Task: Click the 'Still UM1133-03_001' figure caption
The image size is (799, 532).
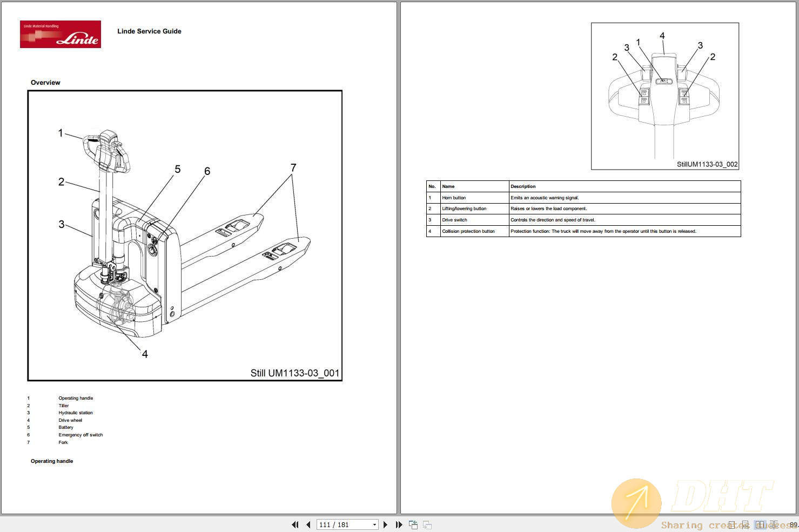Action: pos(295,373)
